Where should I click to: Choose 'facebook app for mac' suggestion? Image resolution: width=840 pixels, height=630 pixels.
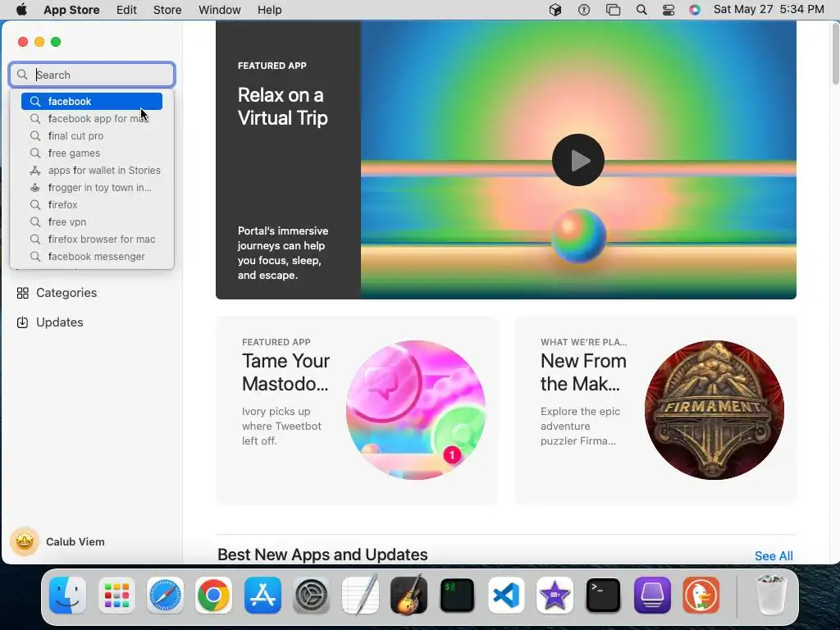coord(92,118)
